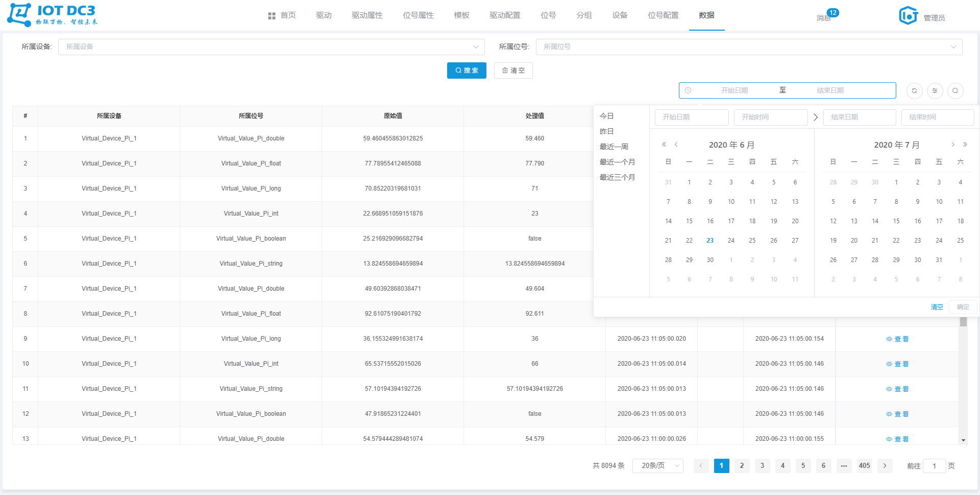Click the 结束日期 input in picker panel
This screenshot has height=495, width=980.
tap(860, 117)
